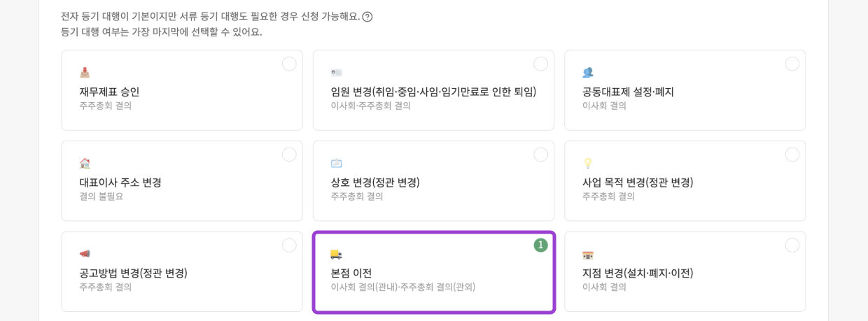This screenshot has width=868, height=321.
Task: Check the 지점 변경 selection circle
Action: coord(792,245)
